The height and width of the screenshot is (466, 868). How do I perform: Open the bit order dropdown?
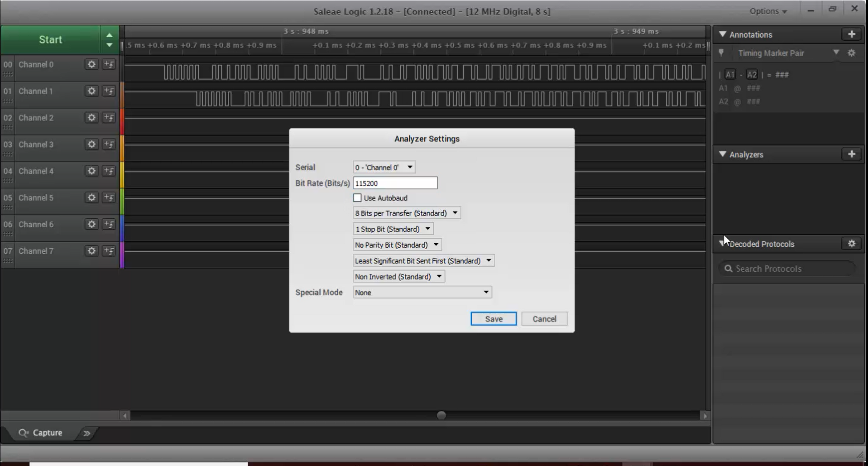pyautogui.click(x=423, y=260)
